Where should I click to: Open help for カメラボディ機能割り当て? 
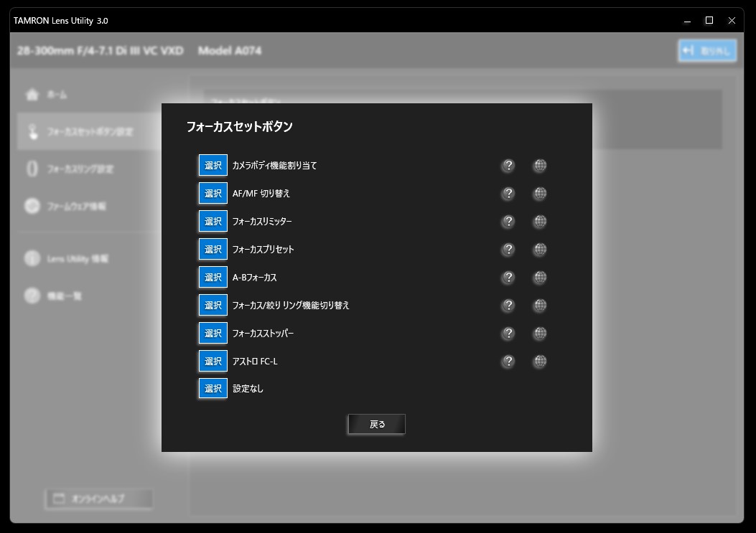[x=508, y=166]
